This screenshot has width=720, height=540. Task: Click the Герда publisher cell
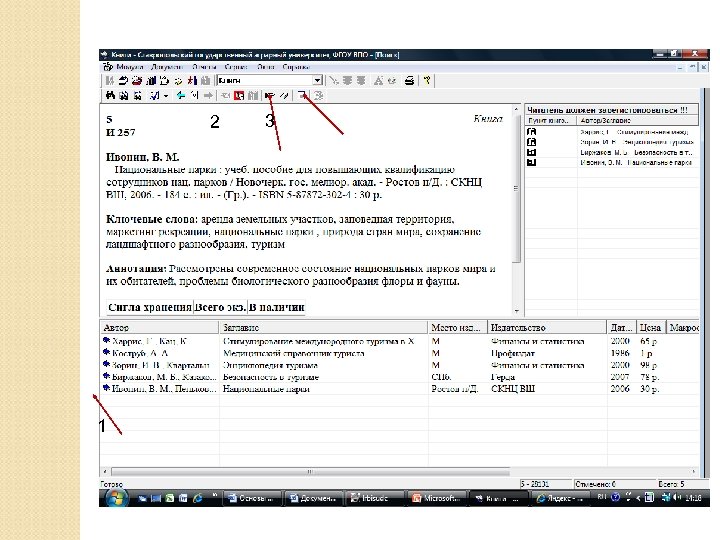pos(503,377)
